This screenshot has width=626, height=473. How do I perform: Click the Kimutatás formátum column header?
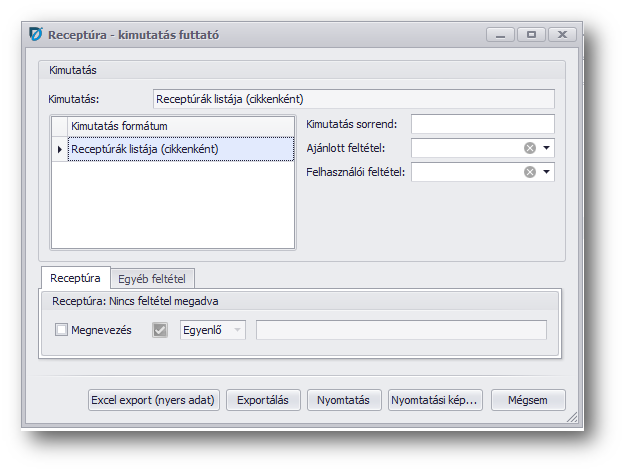(180, 126)
